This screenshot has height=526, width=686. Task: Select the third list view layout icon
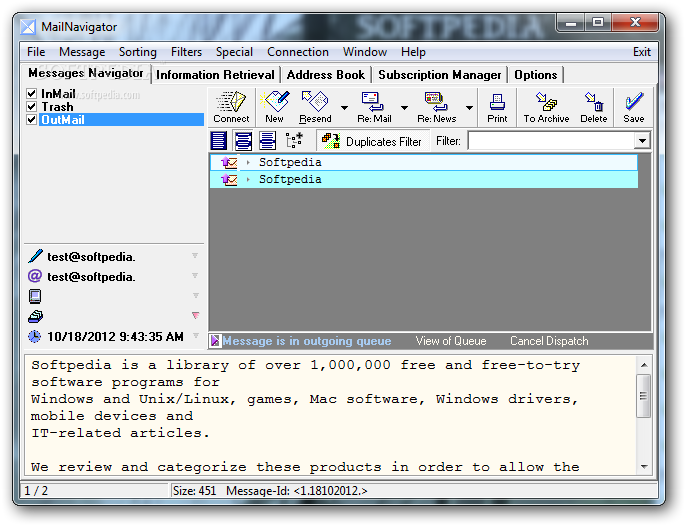267,141
